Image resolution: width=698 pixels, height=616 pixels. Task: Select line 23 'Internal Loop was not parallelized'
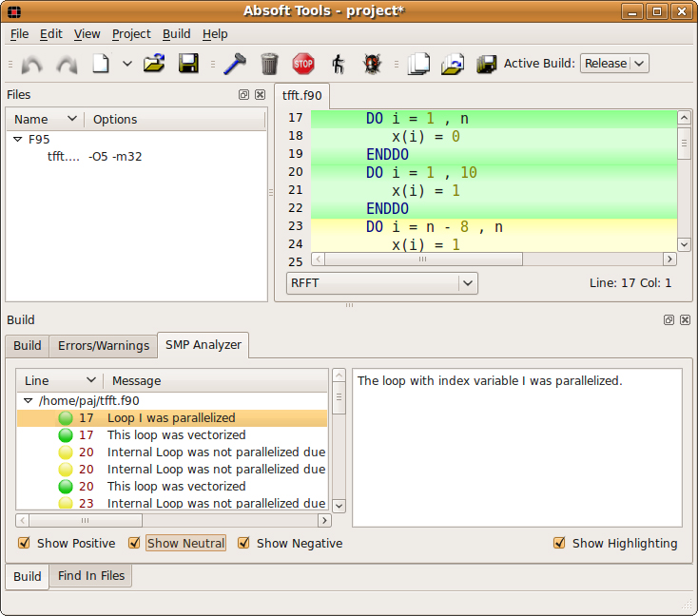point(172,503)
